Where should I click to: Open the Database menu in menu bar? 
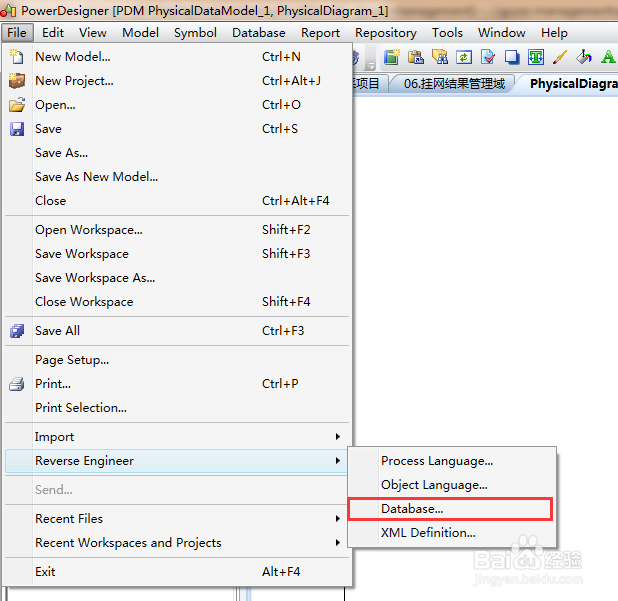click(x=259, y=33)
